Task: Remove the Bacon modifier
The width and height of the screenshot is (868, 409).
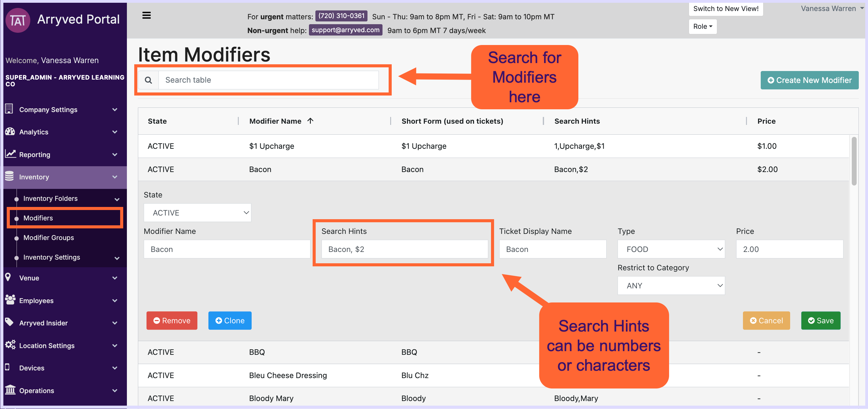Action: pyautogui.click(x=172, y=321)
